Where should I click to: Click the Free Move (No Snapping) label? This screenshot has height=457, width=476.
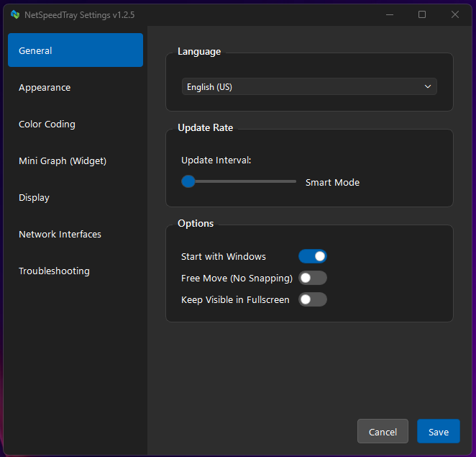(x=237, y=279)
